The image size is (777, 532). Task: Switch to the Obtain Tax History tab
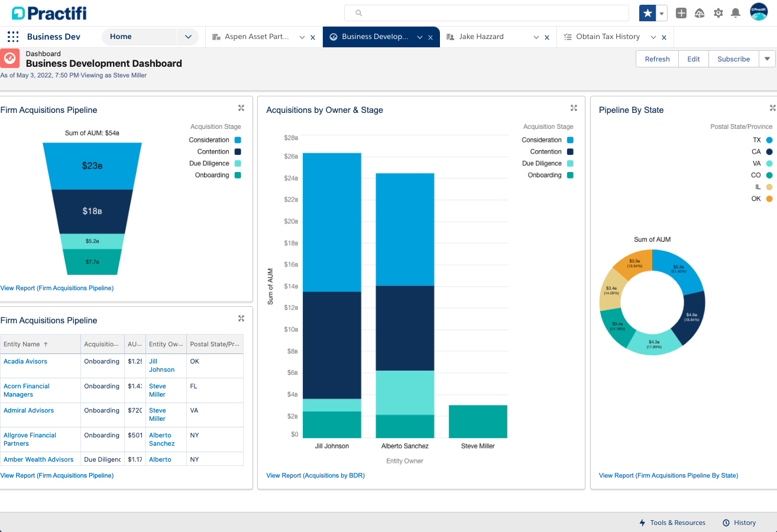coord(607,37)
